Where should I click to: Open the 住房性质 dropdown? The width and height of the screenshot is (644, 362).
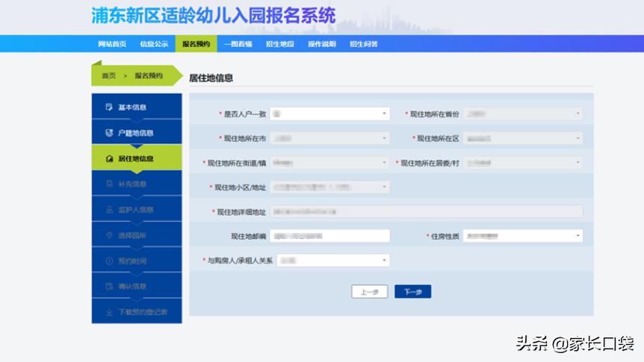point(523,236)
